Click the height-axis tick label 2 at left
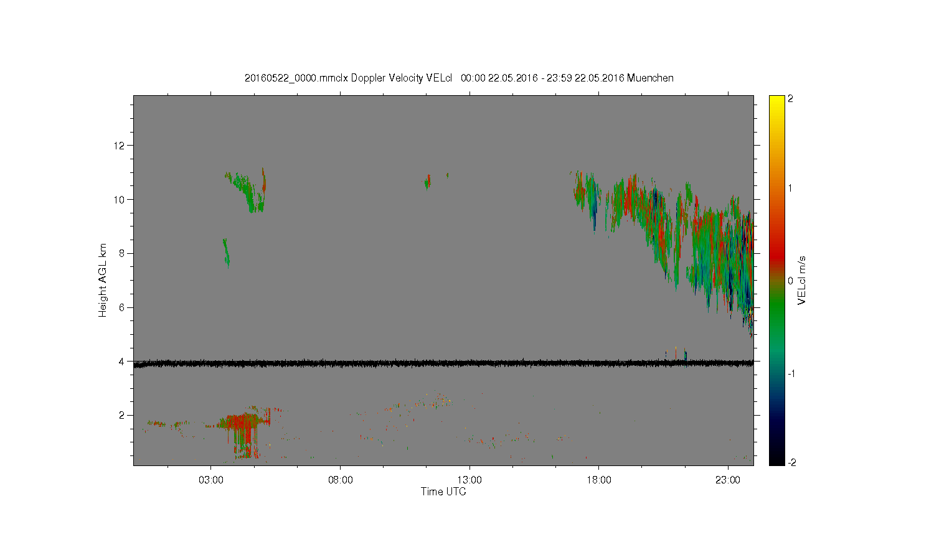The height and width of the screenshot is (560, 934). pos(123,415)
